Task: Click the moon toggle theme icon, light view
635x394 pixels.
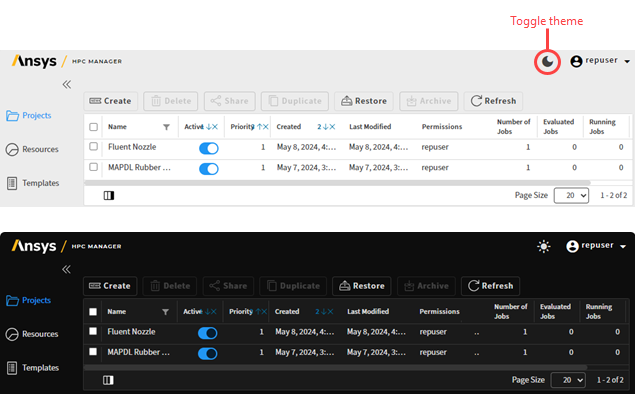Action: point(548,62)
